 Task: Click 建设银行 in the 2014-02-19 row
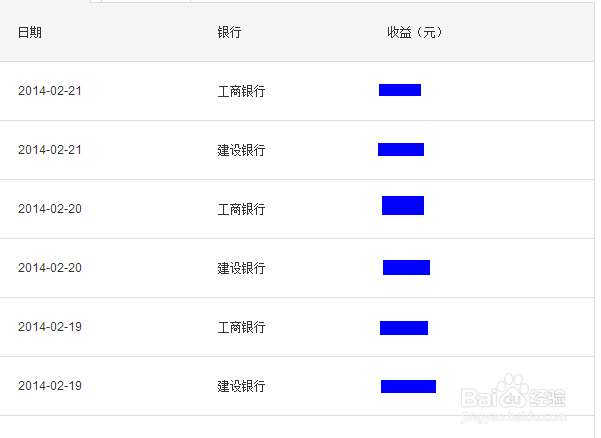[241, 386]
